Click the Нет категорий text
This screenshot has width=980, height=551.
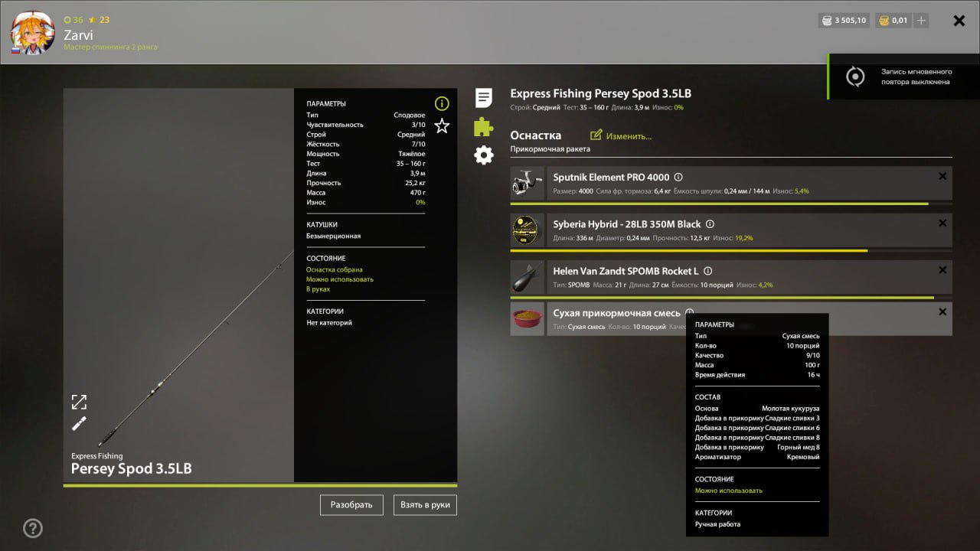pos(329,323)
